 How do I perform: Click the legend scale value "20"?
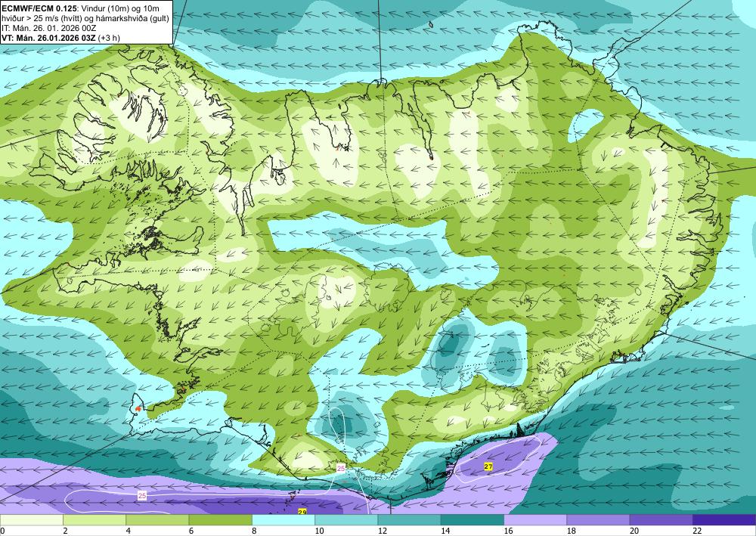click(x=634, y=531)
